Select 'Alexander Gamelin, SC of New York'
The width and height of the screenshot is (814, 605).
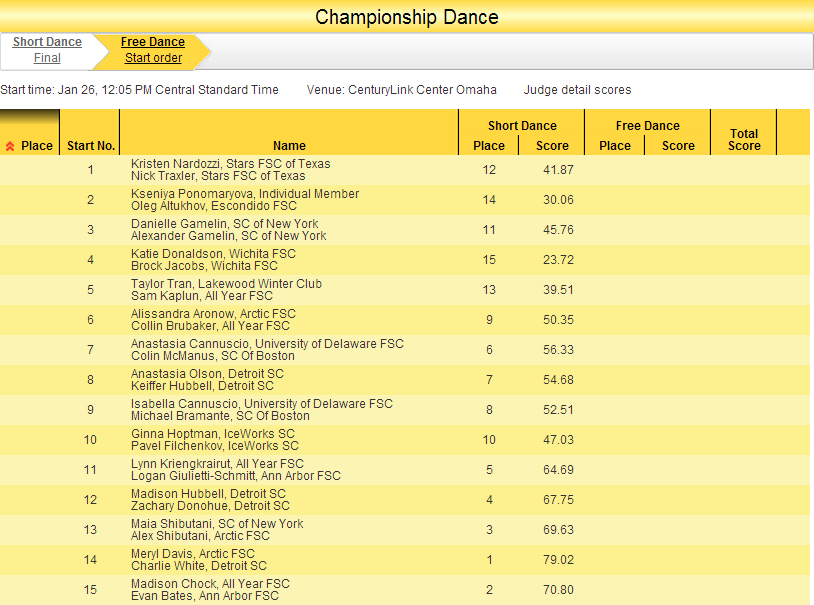point(228,236)
